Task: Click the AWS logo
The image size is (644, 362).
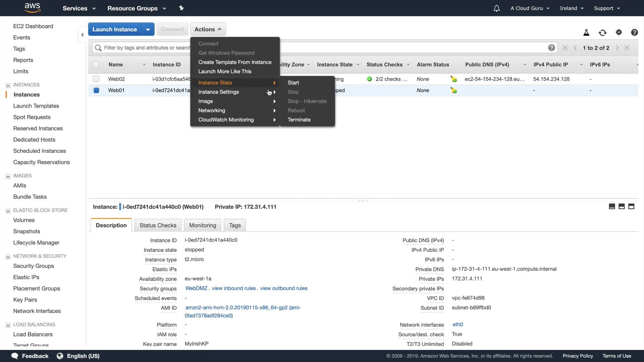Action: coord(33,8)
